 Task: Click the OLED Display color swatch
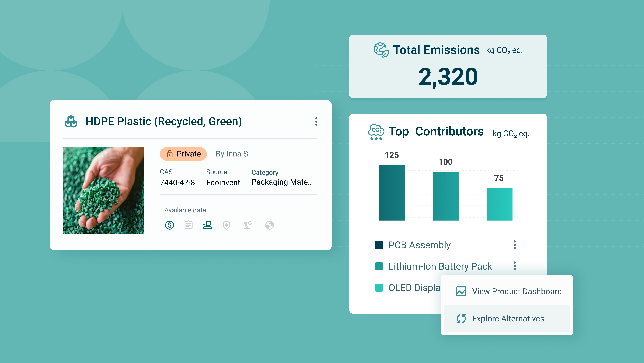(x=379, y=288)
